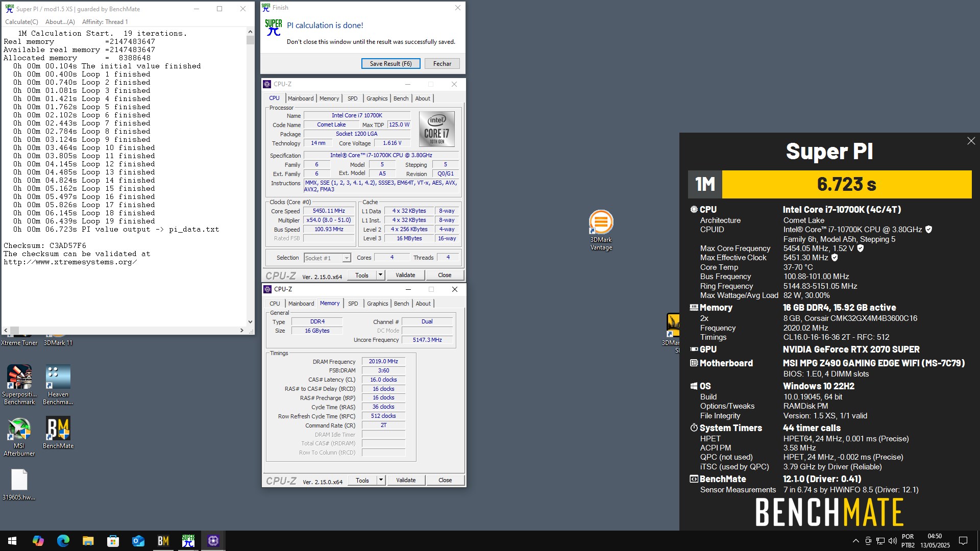The image size is (980, 551).
Task: Click Close button in lower CPU-Z window
Action: pyautogui.click(x=445, y=480)
